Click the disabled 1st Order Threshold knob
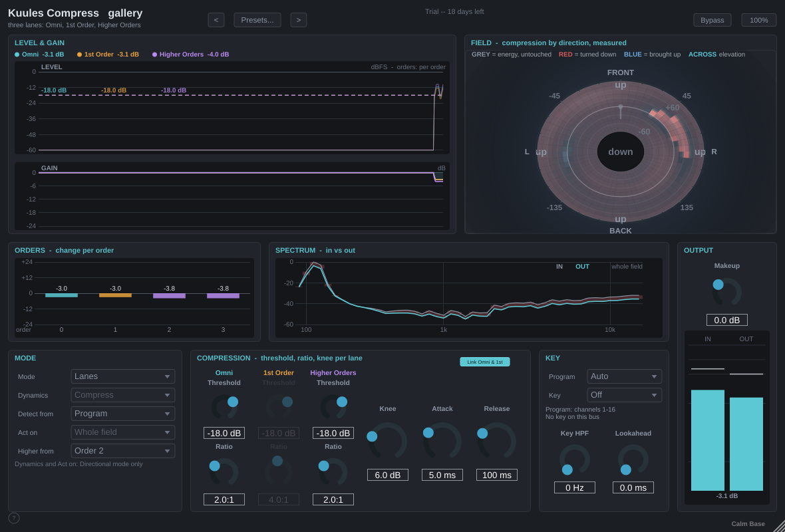Image resolution: width=785 pixels, height=532 pixels. (x=279, y=406)
